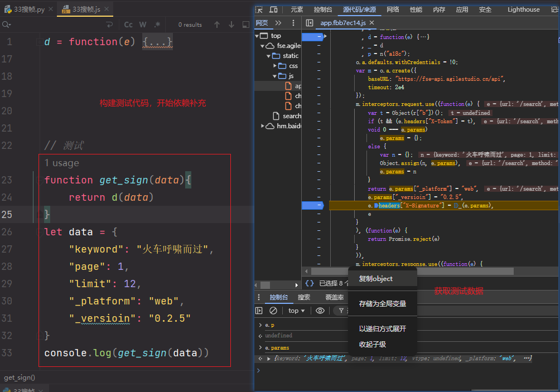
Task: Open the 'top' context dropdown in console
Action: click(x=296, y=311)
